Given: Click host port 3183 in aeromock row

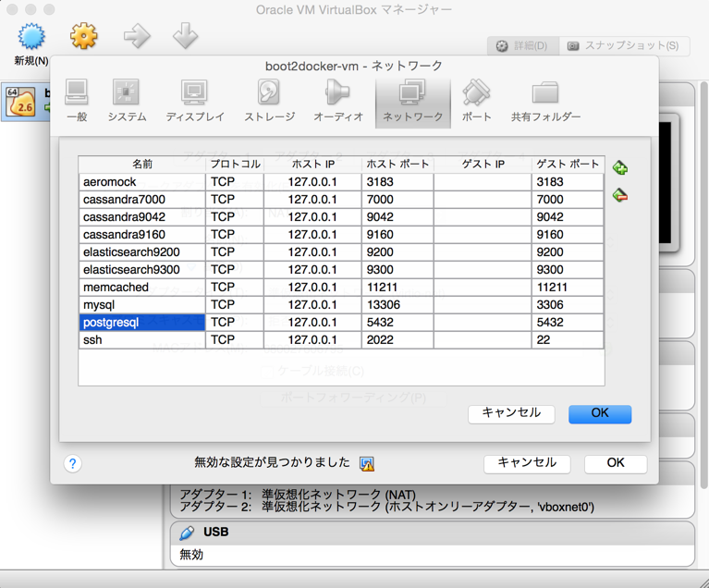Looking at the screenshot, I should tap(397, 182).
